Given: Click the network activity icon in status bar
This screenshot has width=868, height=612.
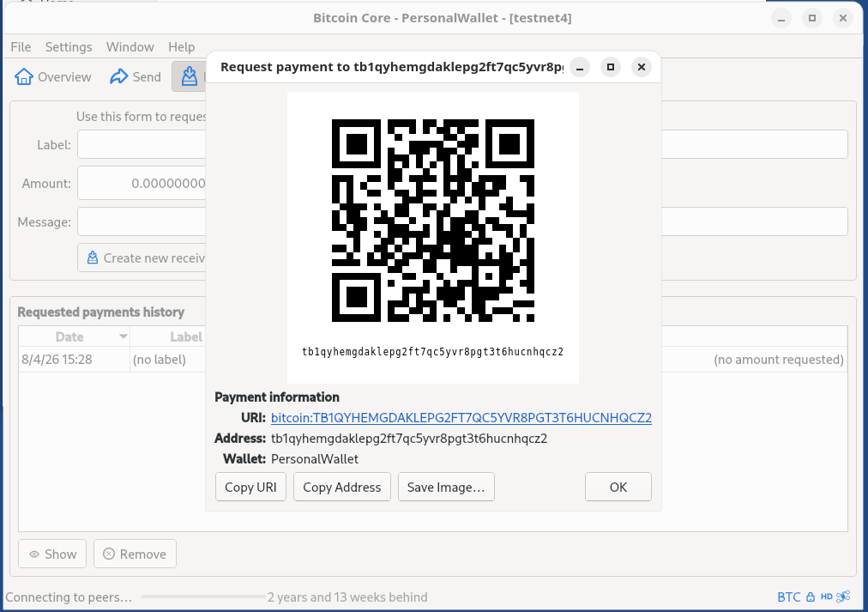Looking at the screenshot, I should pos(843,597).
